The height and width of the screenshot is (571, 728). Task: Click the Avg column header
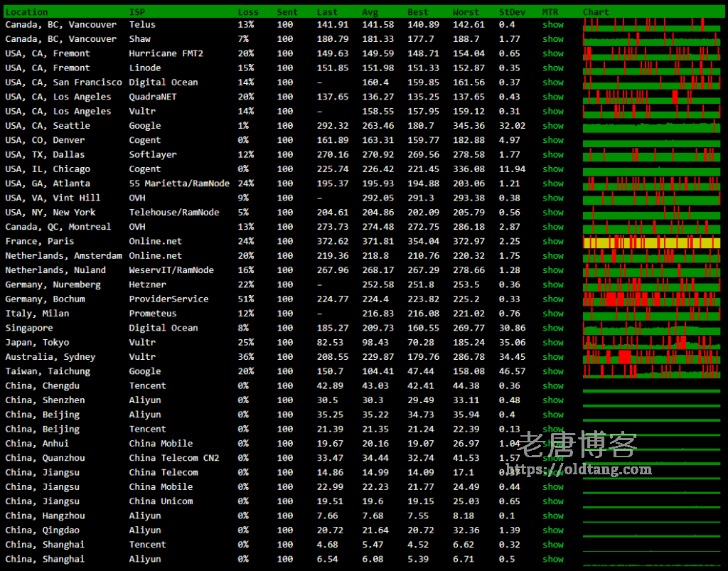[x=370, y=12]
